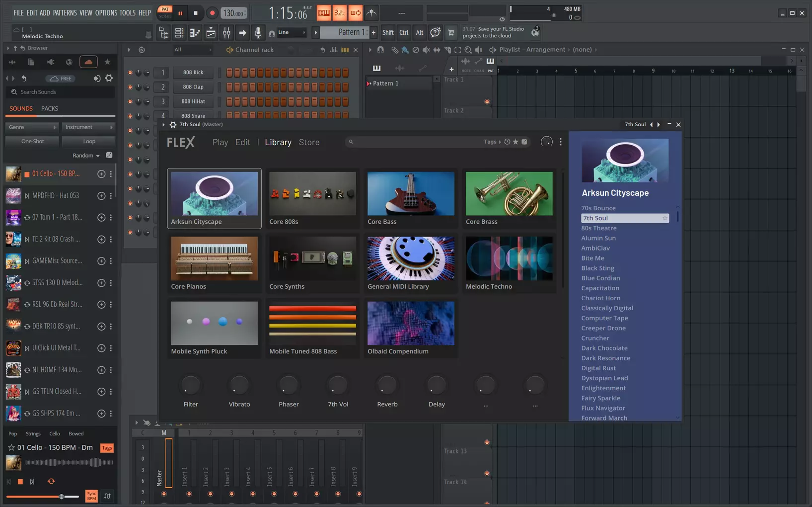Screen dimensions: 812x507
Task: Open the FLEX three-dot options menu
Action: (x=561, y=142)
